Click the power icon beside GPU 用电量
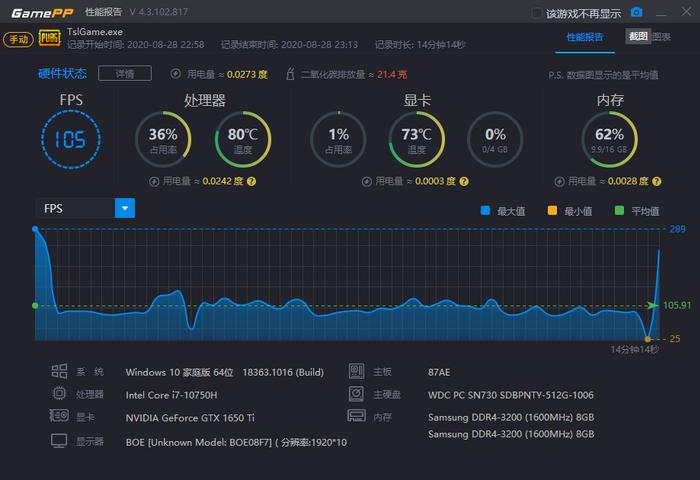The width and height of the screenshot is (700, 480). [x=367, y=182]
